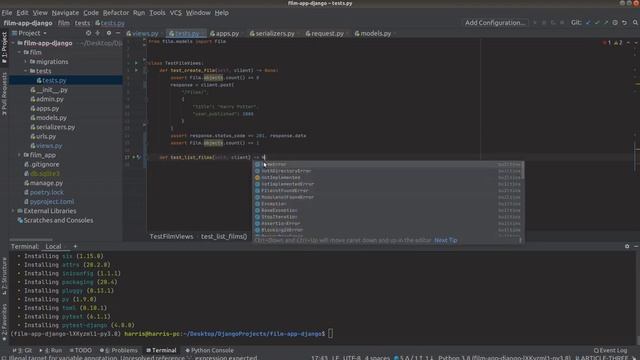This screenshot has height=360, width=640.
Task: Open Project panel settings gear
Action: click(109, 33)
